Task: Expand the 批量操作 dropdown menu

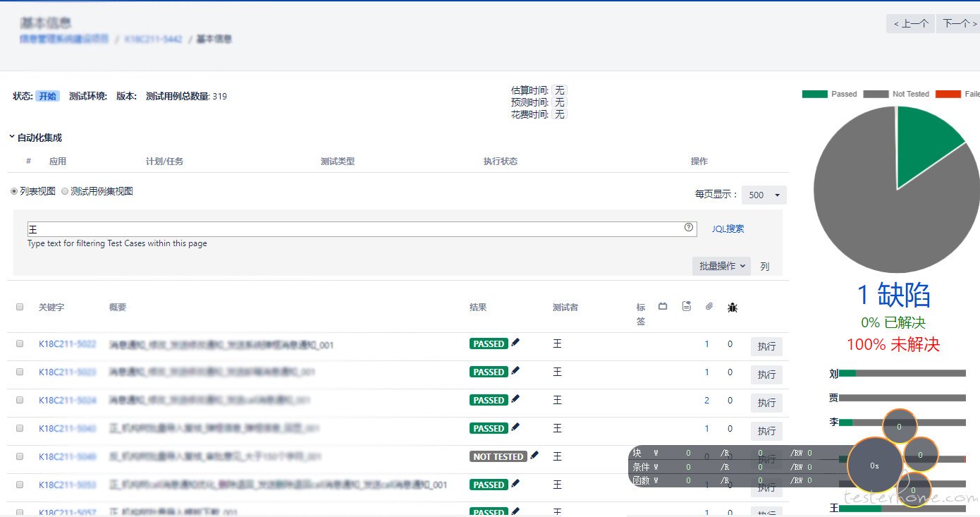Action: [721, 266]
